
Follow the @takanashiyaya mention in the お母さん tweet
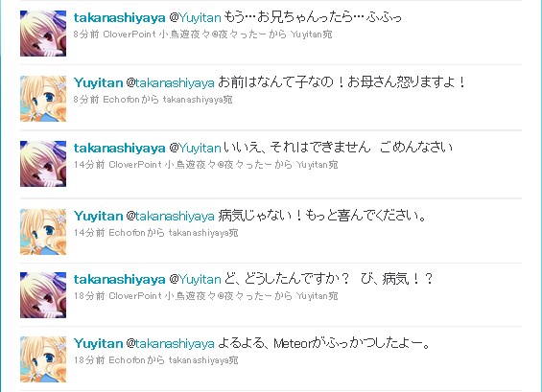point(170,82)
